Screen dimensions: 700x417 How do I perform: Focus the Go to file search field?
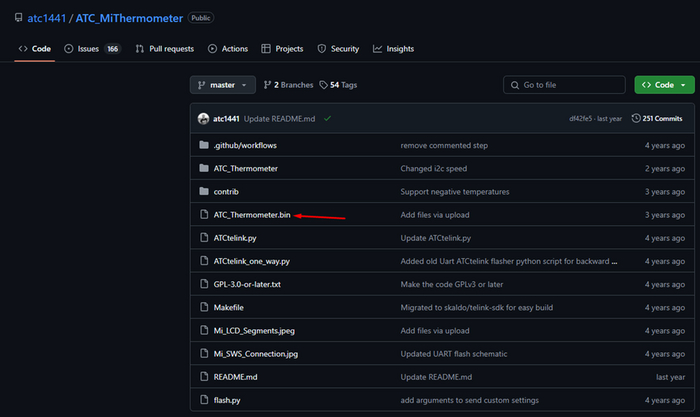point(564,85)
